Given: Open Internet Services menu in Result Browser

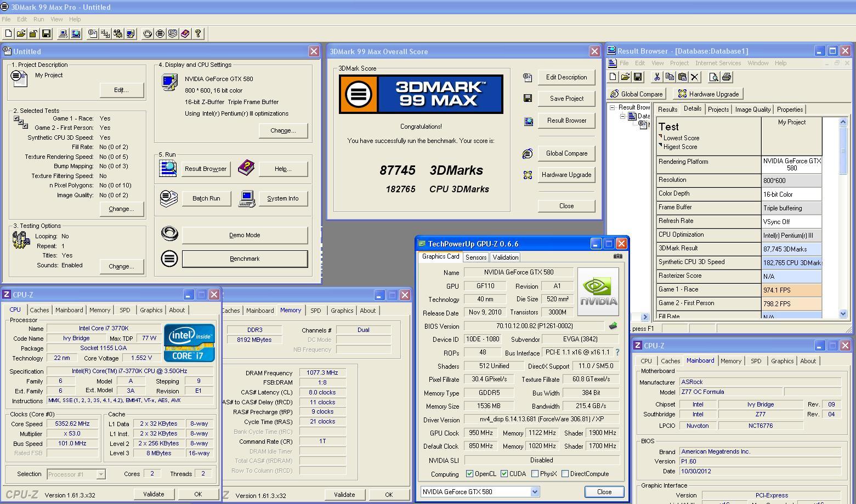Looking at the screenshot, I should (x=718, y=63).
